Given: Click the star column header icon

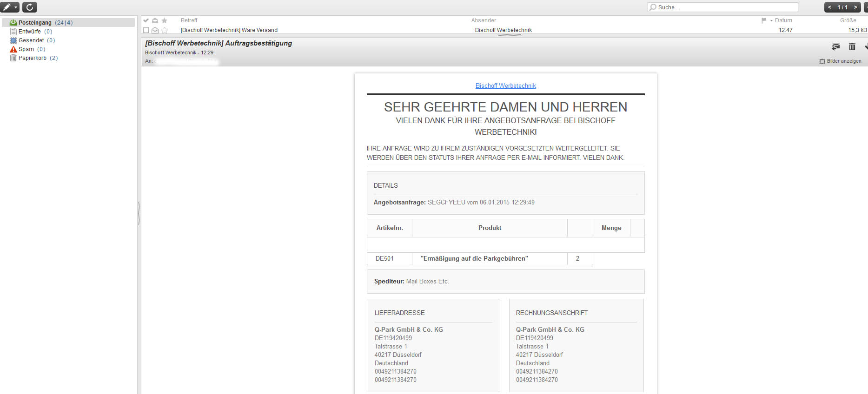Looking at the screenshot, I should (x=164, y=20).
